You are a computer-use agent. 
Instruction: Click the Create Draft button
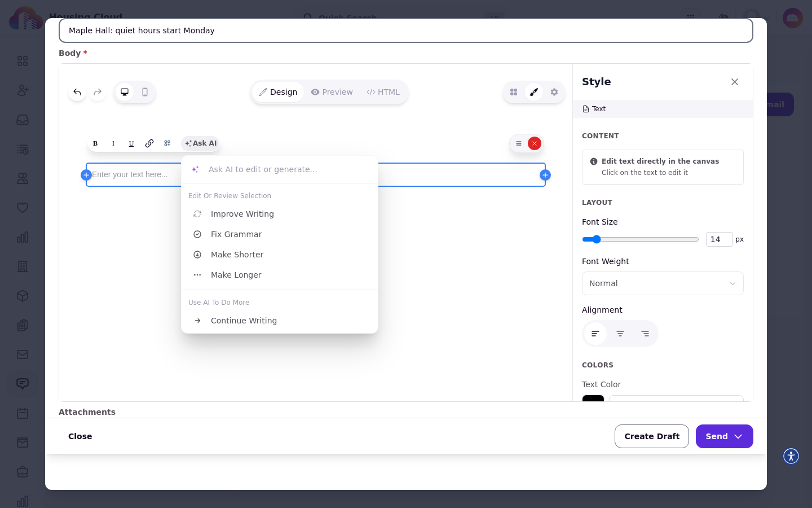click(652, 436)
